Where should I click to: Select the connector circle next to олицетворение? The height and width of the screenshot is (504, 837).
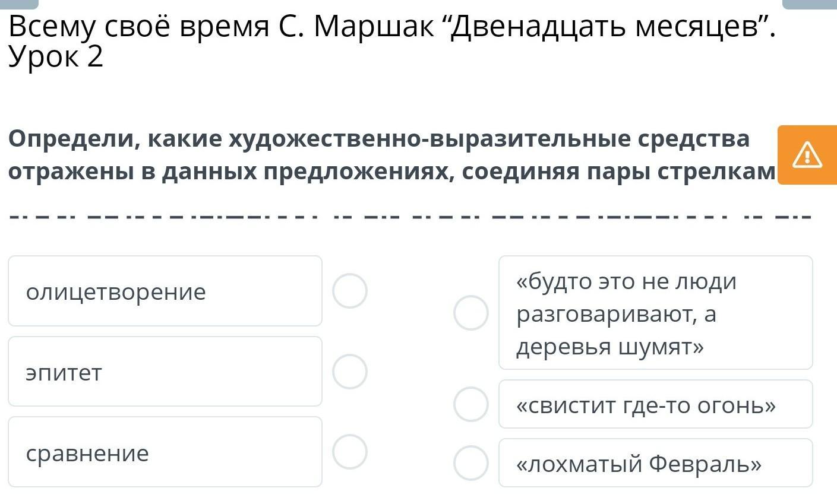click(x=349, y=291)
